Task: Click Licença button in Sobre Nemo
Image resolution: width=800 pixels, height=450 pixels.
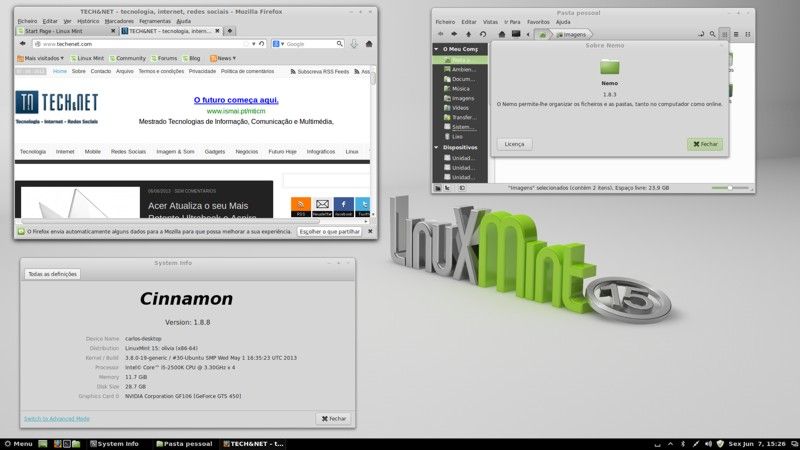Action: click(x=514, y=144)
